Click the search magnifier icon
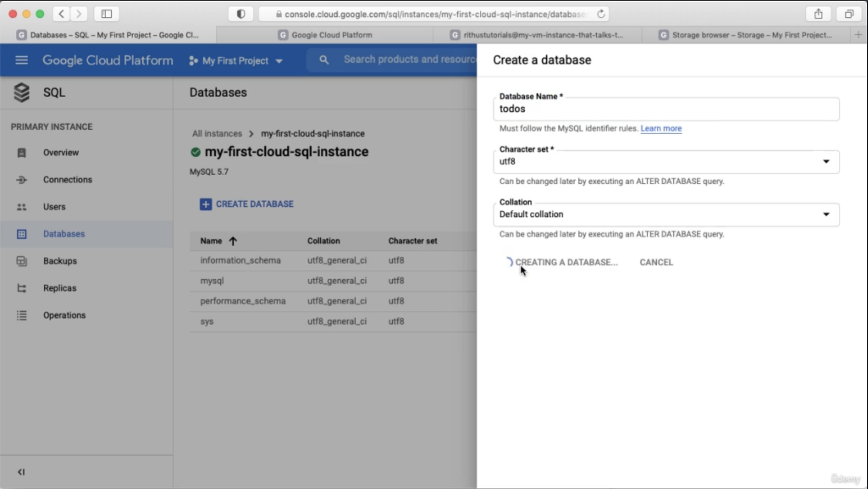The image size is (868, 489). pos(324,60)
